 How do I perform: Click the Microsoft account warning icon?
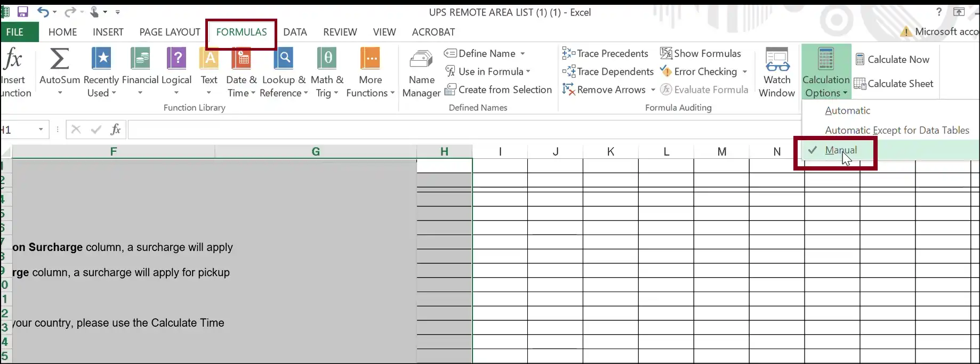(x=905, y=32)
